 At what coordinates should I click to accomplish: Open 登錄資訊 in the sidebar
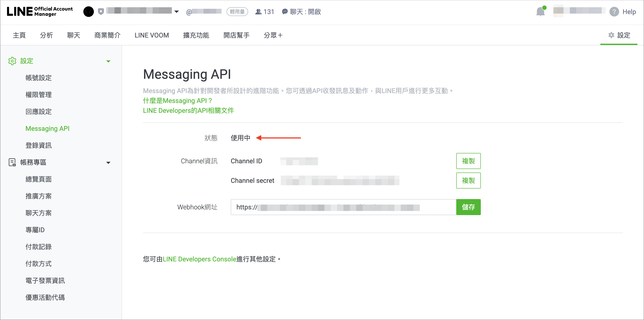(x=39, y=145)
